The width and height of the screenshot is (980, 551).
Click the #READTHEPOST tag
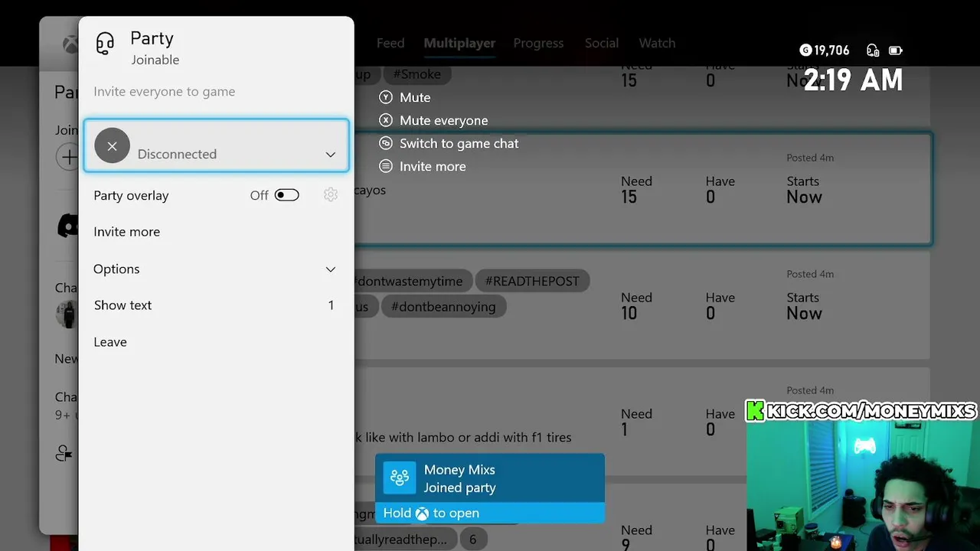pos(532,281)
